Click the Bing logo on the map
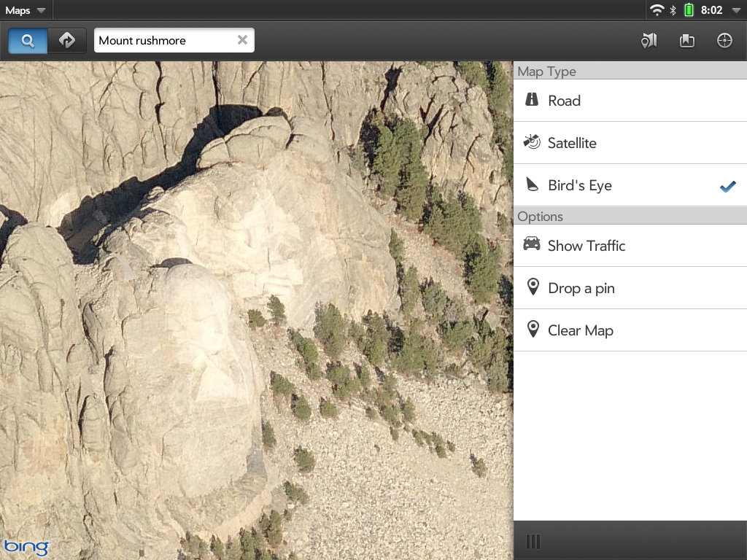This screenshot has width=747, height=560. click(26, 546)
